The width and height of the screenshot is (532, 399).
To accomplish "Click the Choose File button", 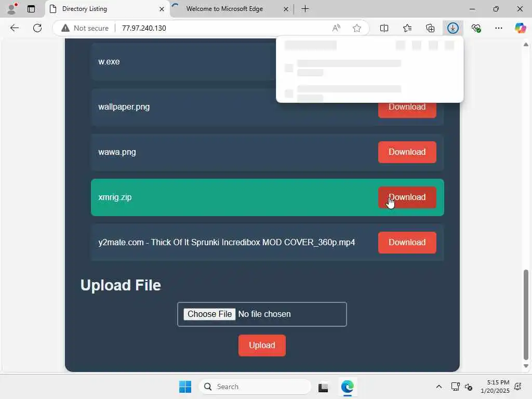I will (209, 314).
